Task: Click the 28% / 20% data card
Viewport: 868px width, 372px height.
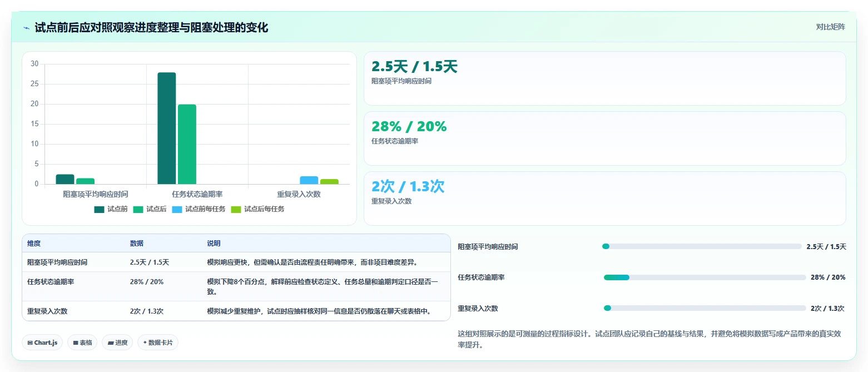Action: (x=604, y=138)
